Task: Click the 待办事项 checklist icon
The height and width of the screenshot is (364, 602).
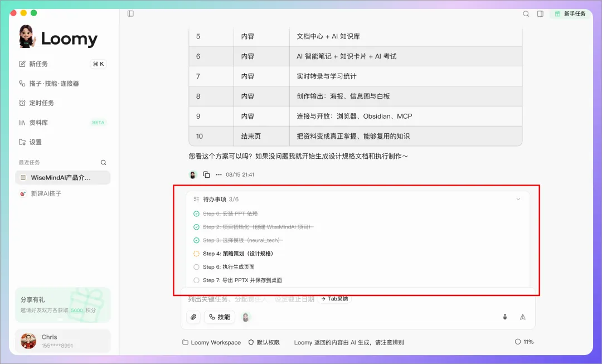Action: [x=196, y=199]
